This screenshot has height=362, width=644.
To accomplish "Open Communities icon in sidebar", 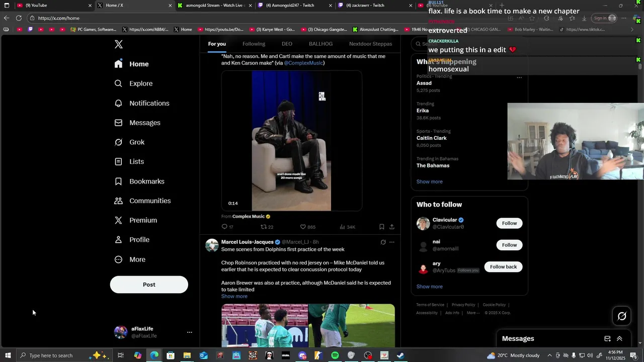I will point(118,201).
